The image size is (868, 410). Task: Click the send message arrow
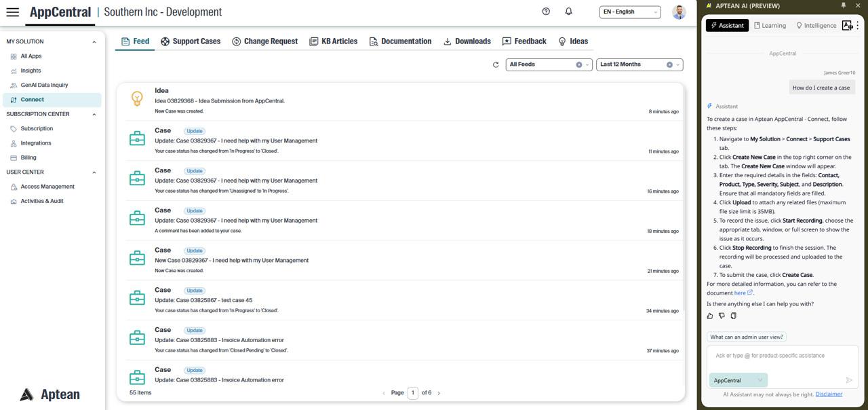[848, 380]
